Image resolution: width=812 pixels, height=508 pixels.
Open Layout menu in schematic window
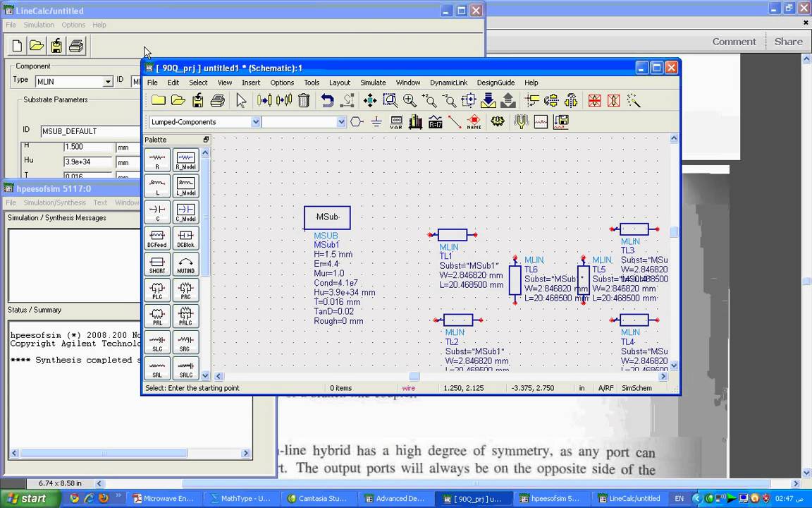[339, 83]
